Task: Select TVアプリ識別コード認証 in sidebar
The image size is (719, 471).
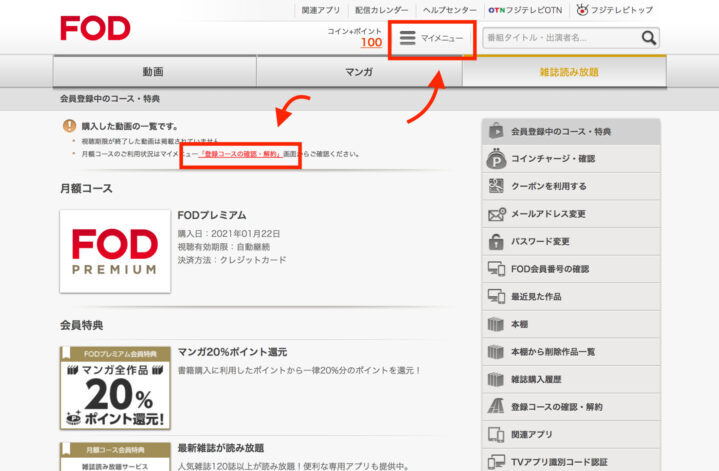Action: [x=571, y=461]
